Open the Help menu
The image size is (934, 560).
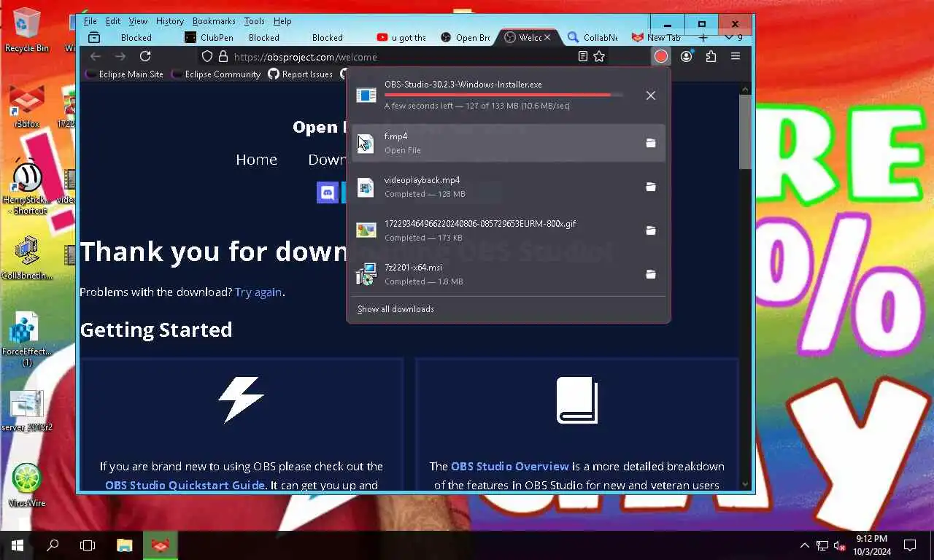click(282, 21)
